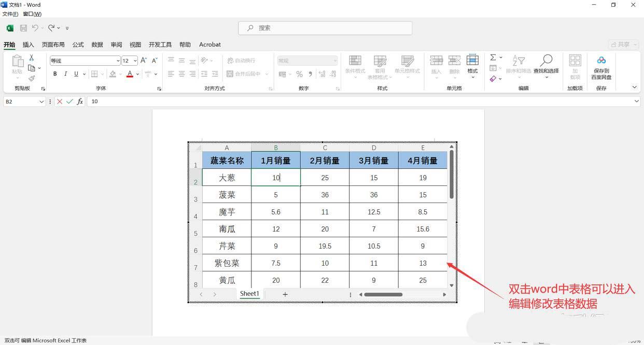
Task: Switch to the 数据 ribbon tab
Action: click(97, 45)
